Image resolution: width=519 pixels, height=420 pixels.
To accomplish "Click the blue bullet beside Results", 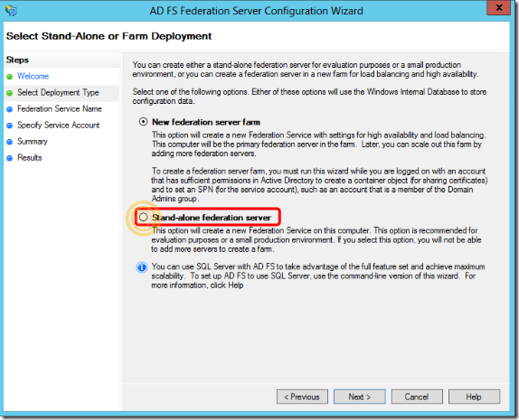I will coord(10,158).
